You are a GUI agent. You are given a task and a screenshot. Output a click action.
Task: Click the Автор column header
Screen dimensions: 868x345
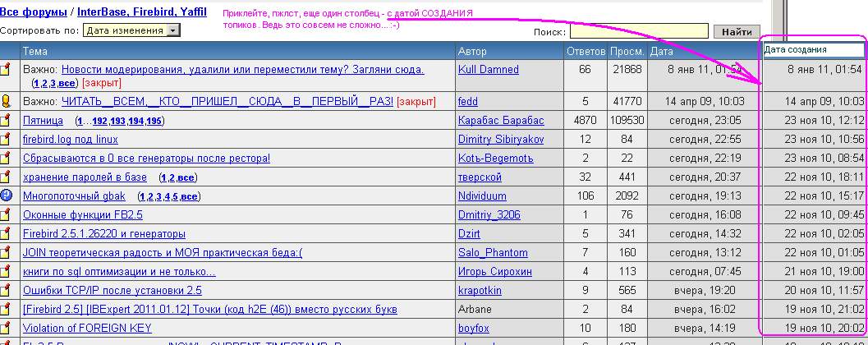[472, 51]
